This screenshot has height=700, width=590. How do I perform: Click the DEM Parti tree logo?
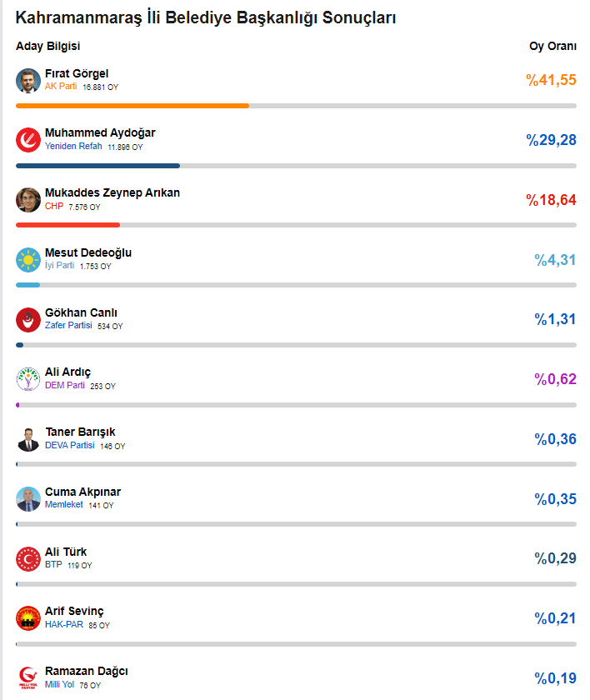click(x=28, y=379)
